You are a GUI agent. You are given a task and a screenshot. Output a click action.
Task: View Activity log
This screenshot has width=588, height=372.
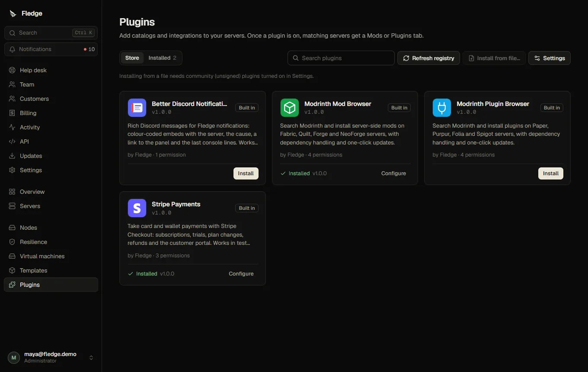(x=51, y=127)
